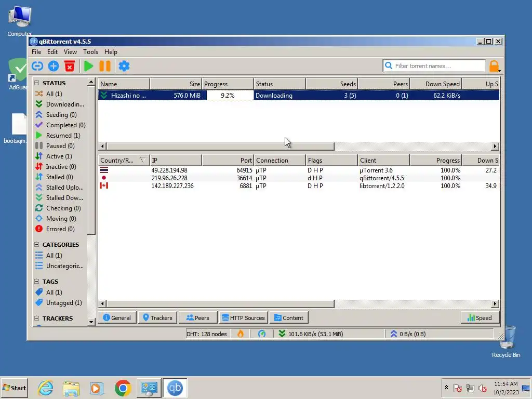The image size is (532, 399).
Task: Click the orange Pause icon in toolbar
Action: pos(105,66)
